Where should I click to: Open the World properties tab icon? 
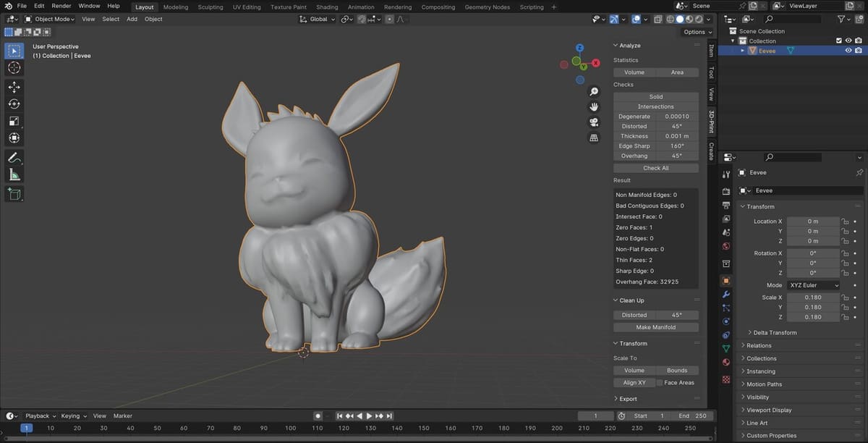point(726,246)
